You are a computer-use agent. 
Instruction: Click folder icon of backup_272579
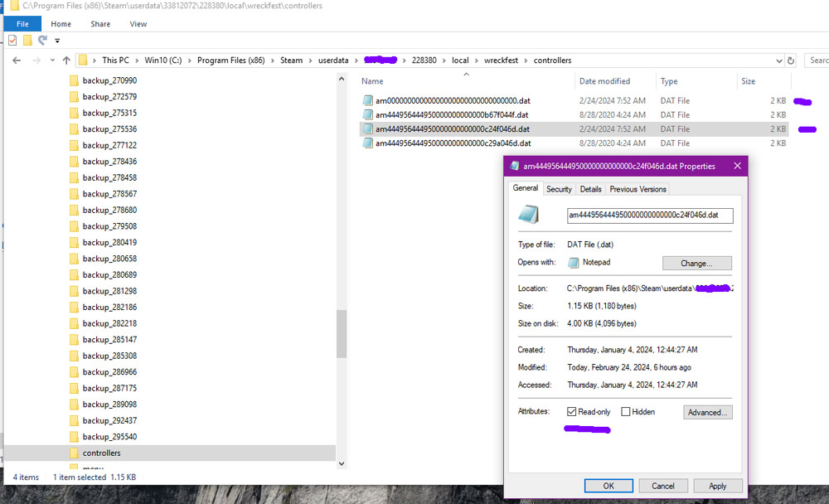[x=74, y=97]
